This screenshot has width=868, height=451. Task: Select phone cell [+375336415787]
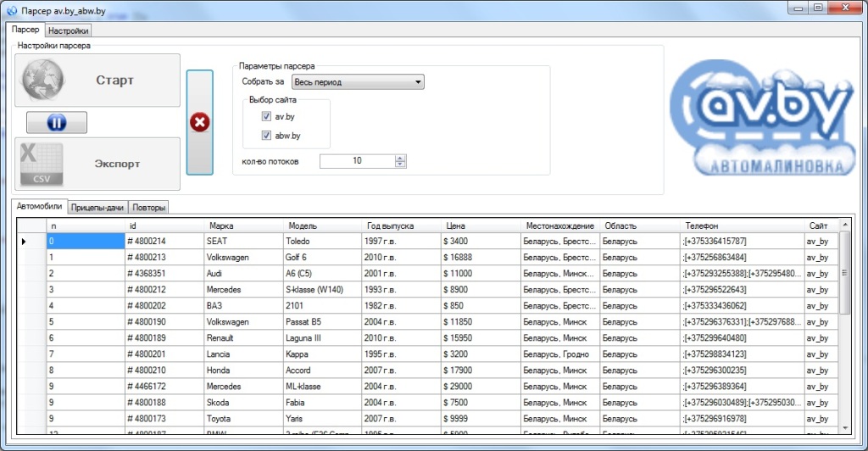pos(743,242)
